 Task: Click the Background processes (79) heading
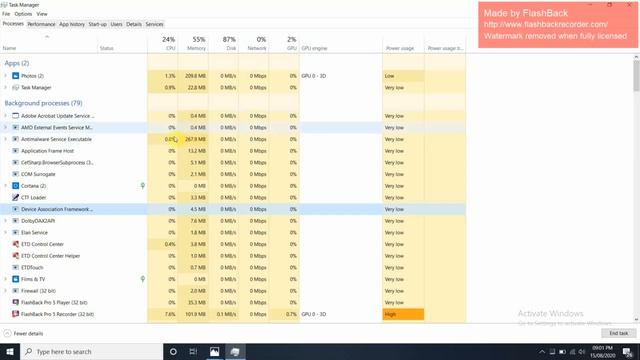43,103
